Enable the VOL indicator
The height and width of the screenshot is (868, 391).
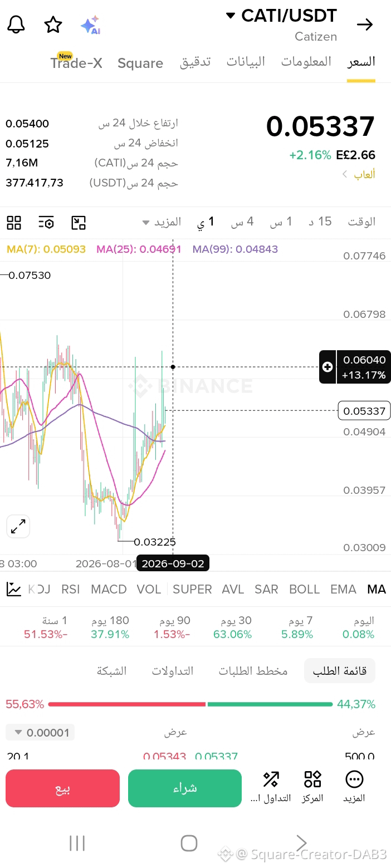pos(149,589)
